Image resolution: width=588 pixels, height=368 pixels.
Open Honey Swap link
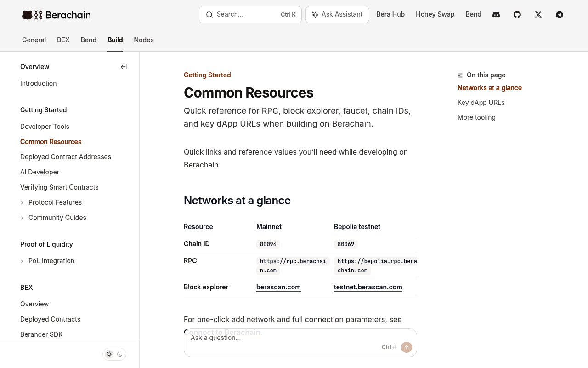[435, 14]
